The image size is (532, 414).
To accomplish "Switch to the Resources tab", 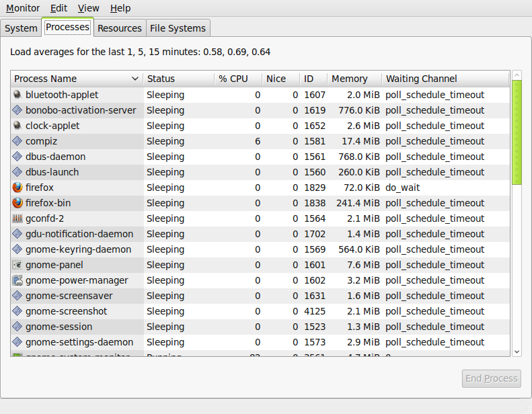I will 120,28.
